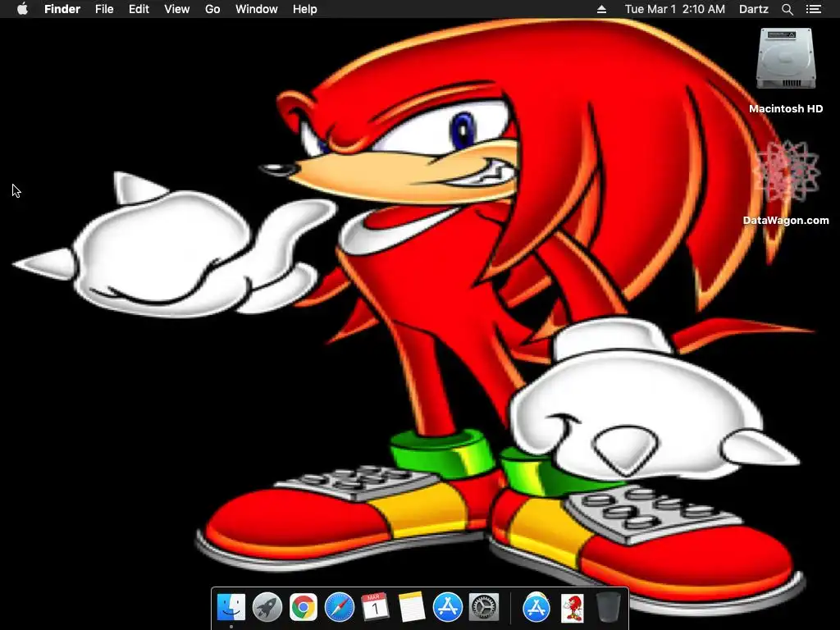Viewport: 840px width, 630px height.
Task: Open the folder stack right of Dock divider
Action: (x=536, y=607)
